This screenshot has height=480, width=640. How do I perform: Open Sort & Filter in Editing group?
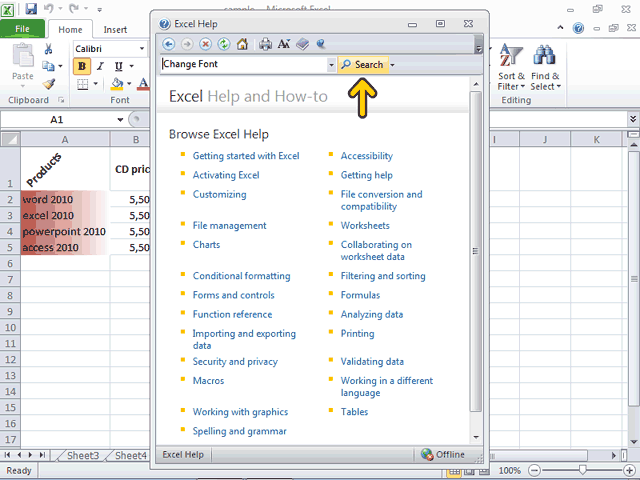click(511, 67)
